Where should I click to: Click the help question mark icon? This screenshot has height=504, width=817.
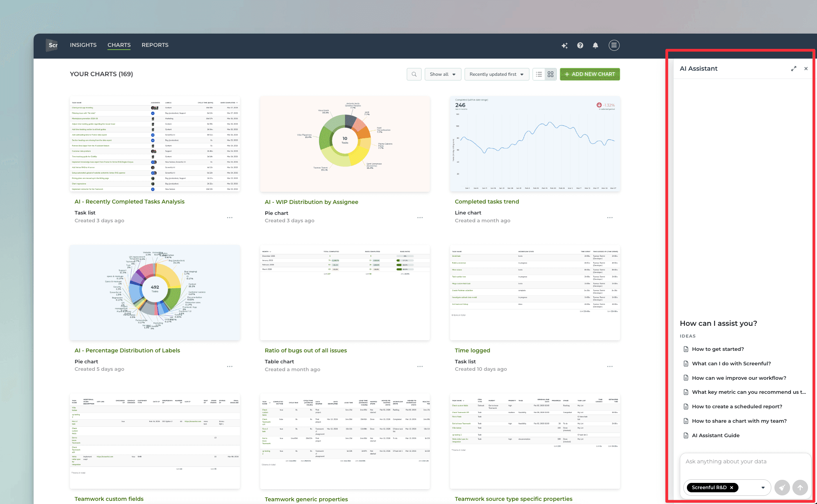click(x=580, y=45)
